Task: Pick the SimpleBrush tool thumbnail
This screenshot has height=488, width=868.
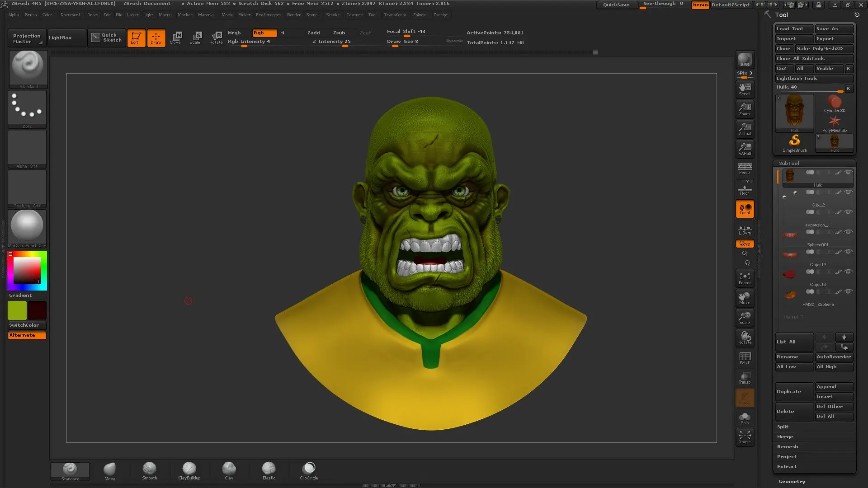Action: 795,143
